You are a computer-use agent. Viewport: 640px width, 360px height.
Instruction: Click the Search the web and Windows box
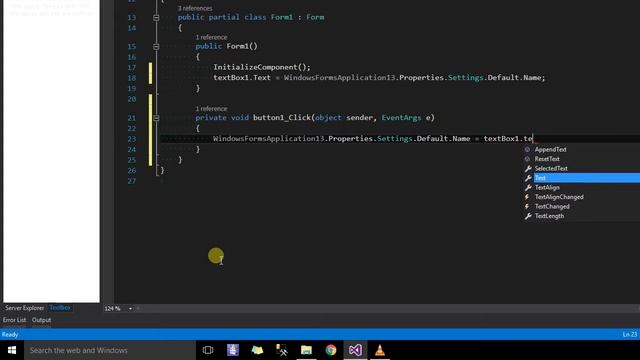tap(110, 350)
